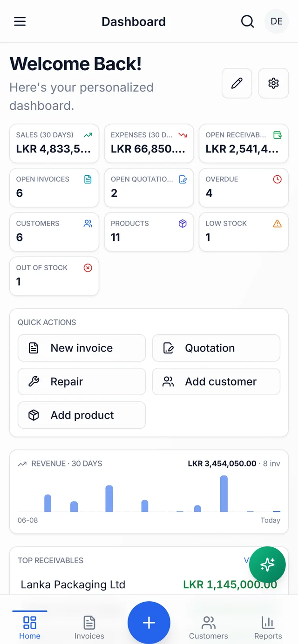Open the Overdue card with clock icon

click(x=244, y=187)
